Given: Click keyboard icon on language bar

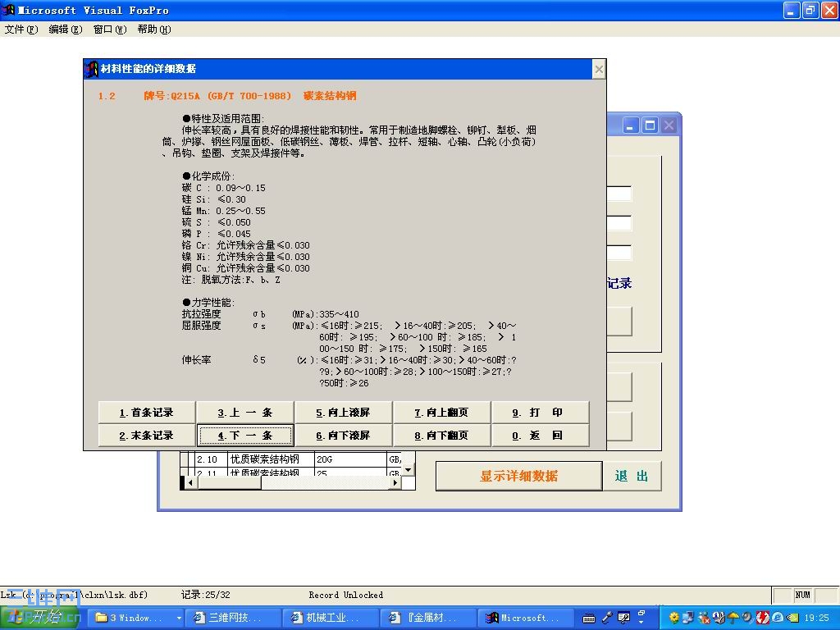Looking at the screenshot, I should pyautogui.click(x=589, y=619).
